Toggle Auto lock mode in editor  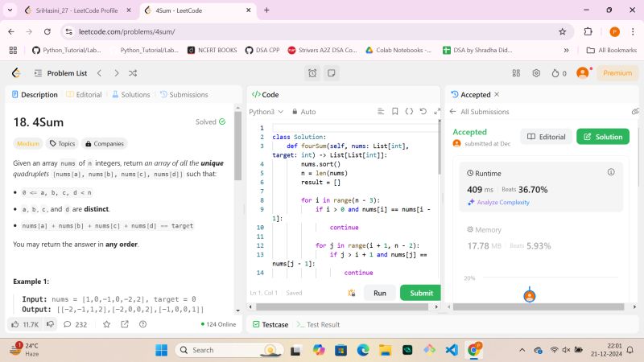303,112
